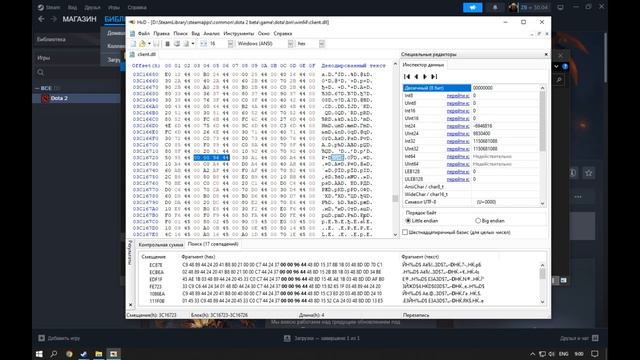This screenshot has height=360, width=640.
Task: Go to previous byte in data inspector
Action: pos(416,76)
